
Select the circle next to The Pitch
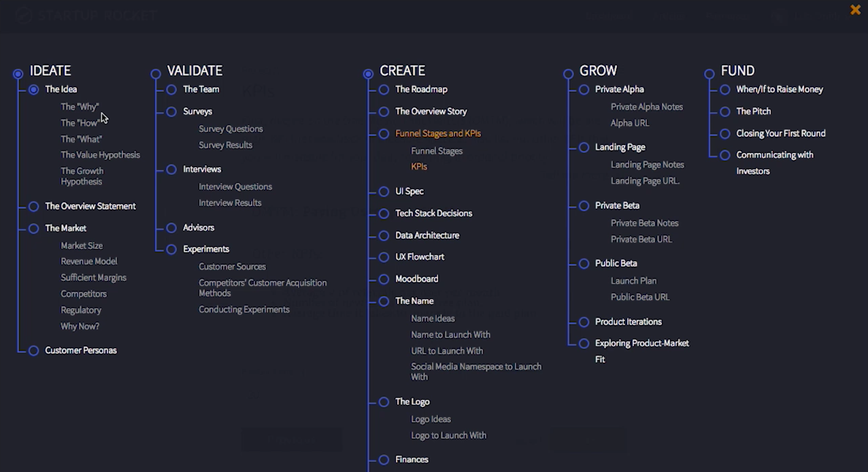pos(725,112)
